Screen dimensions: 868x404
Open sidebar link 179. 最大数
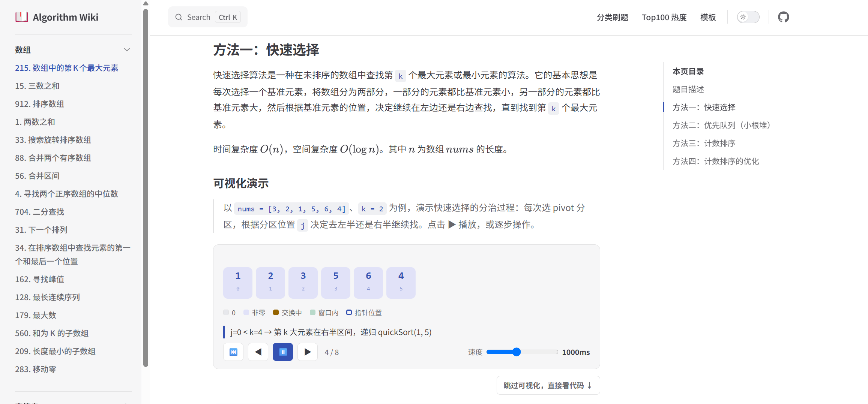coord(36,315)
